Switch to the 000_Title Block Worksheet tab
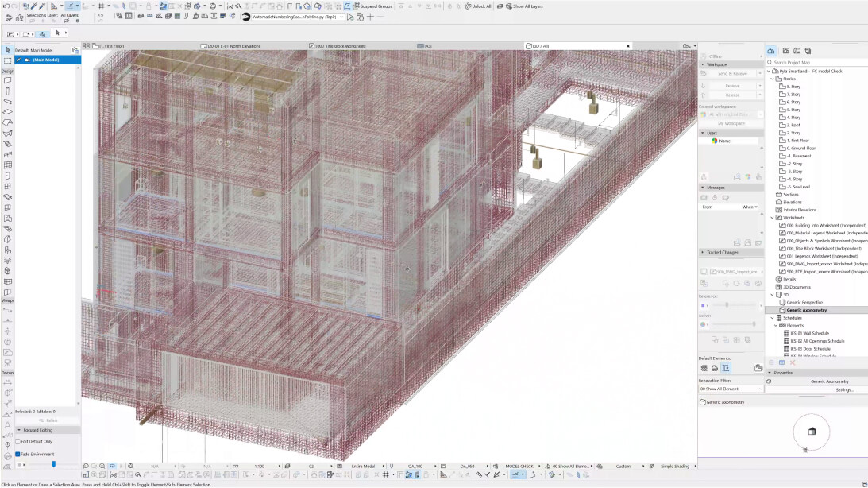Viewport: 868px width, 488px height. point(338,46)
